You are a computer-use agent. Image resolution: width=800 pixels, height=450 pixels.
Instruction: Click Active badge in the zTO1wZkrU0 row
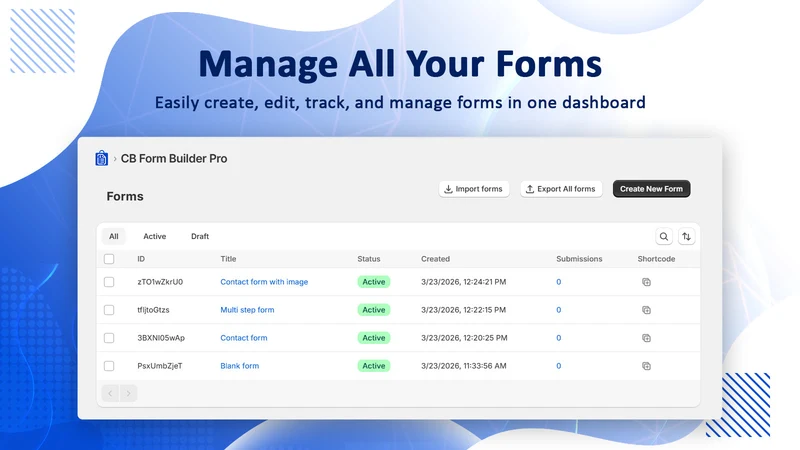(373, 282)
